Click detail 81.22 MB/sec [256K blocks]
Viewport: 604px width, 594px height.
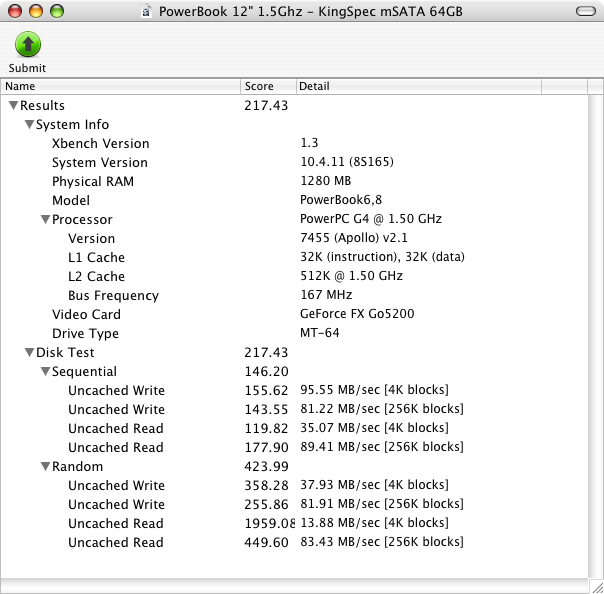point(382,408)
